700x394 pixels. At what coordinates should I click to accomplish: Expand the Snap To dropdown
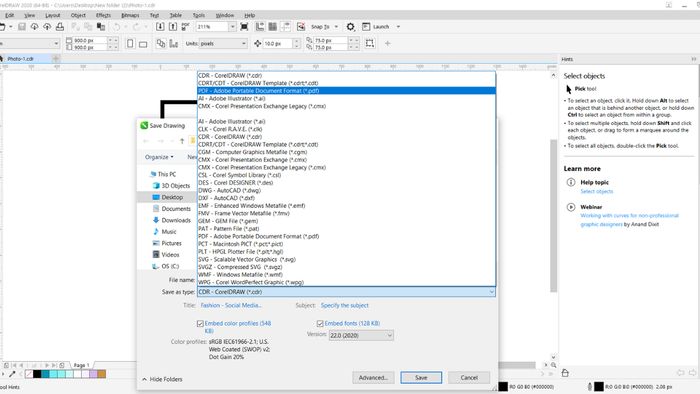[336, 27]
